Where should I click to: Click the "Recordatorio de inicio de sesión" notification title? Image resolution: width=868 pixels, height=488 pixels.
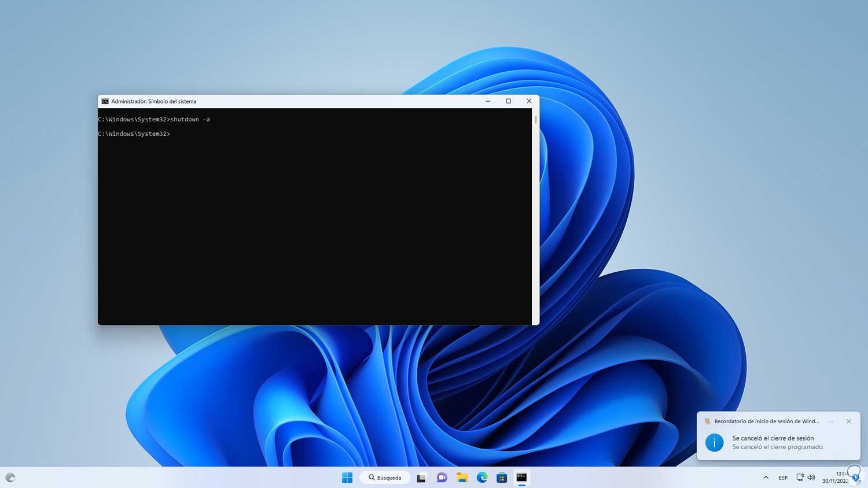coord(767,422)
